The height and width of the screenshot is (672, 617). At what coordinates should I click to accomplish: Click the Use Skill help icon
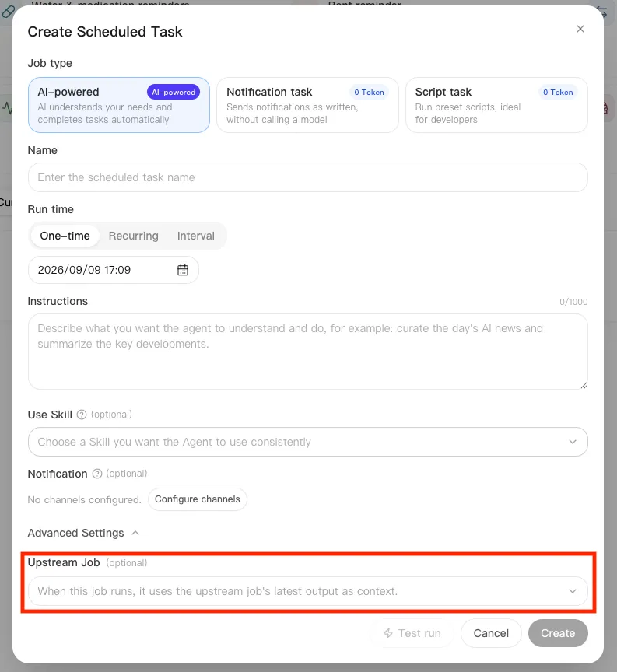coord(82,415)
